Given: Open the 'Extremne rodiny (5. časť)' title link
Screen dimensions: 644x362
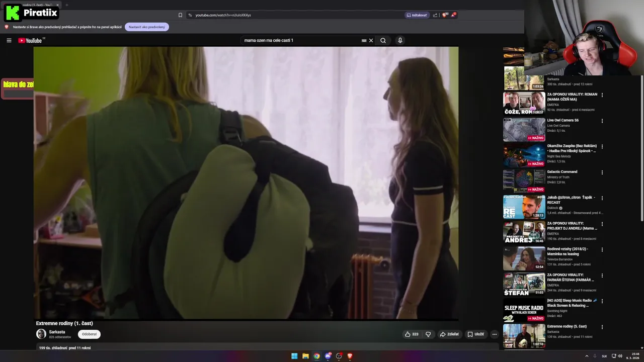Looking at the screenshot, I should click(567, 327).
